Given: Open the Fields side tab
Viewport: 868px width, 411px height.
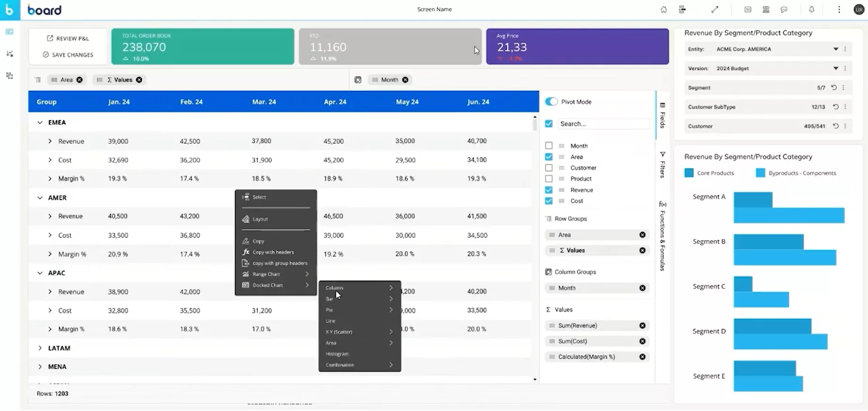Looking at the screenshot, I should (663, 115).
